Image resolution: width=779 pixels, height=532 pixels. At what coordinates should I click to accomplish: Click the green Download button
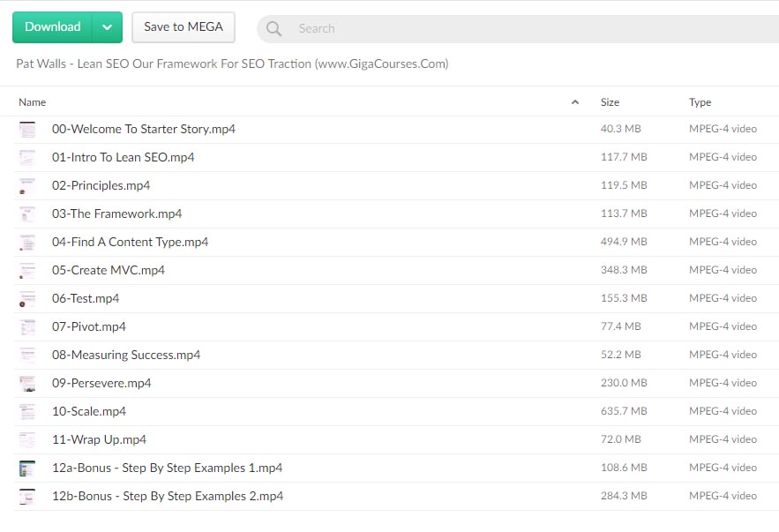pyautogui.click(x=53, y=26)
